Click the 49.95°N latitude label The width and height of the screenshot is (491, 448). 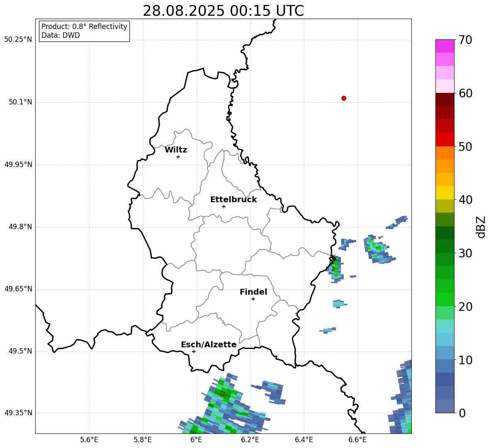point(18,164)
